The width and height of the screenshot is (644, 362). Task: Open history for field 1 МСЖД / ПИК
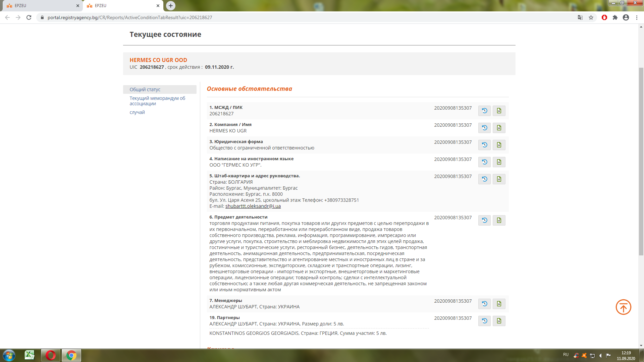click(484, 111)
